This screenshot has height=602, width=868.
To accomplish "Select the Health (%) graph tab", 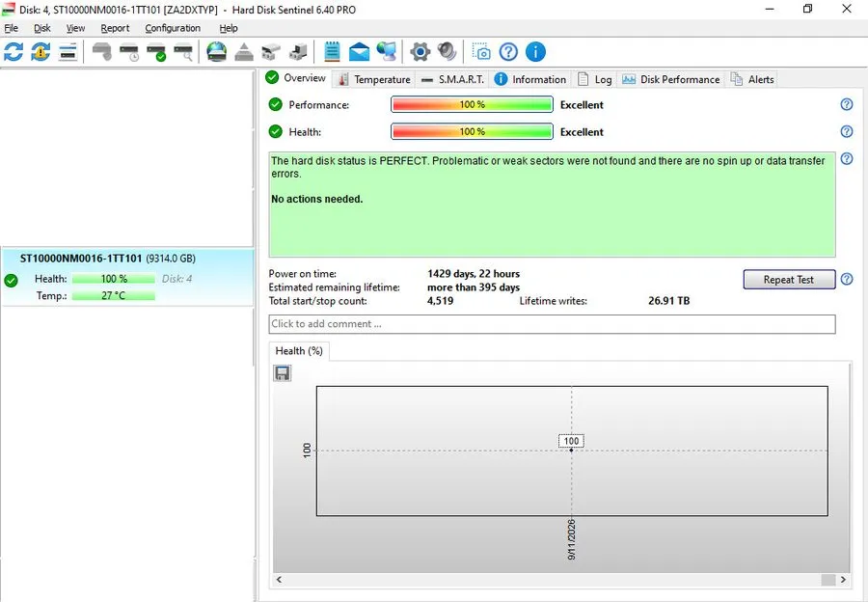I will click(x=299, y=351).
